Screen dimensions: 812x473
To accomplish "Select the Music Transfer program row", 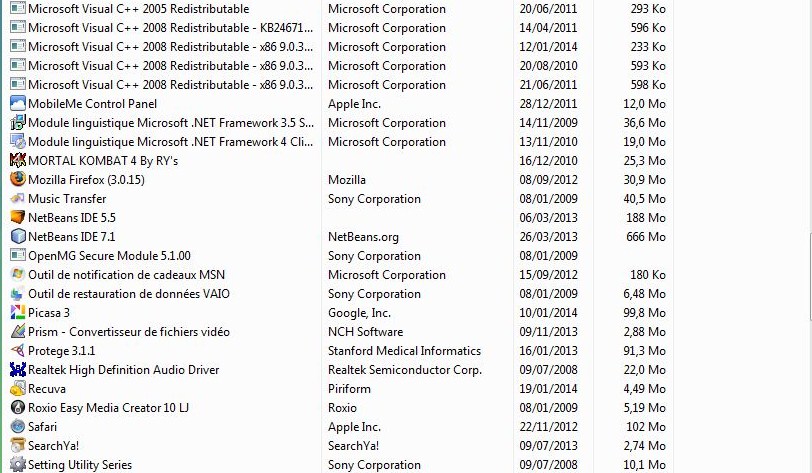I will (x=338, y=198).
